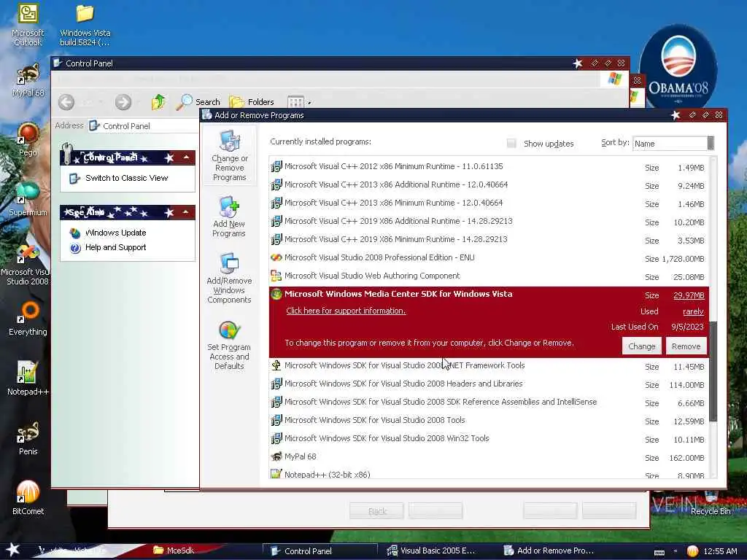The height and width of the screenshot is (560, 747).
Task: Click the Start button star
Action: click(12, 550)
